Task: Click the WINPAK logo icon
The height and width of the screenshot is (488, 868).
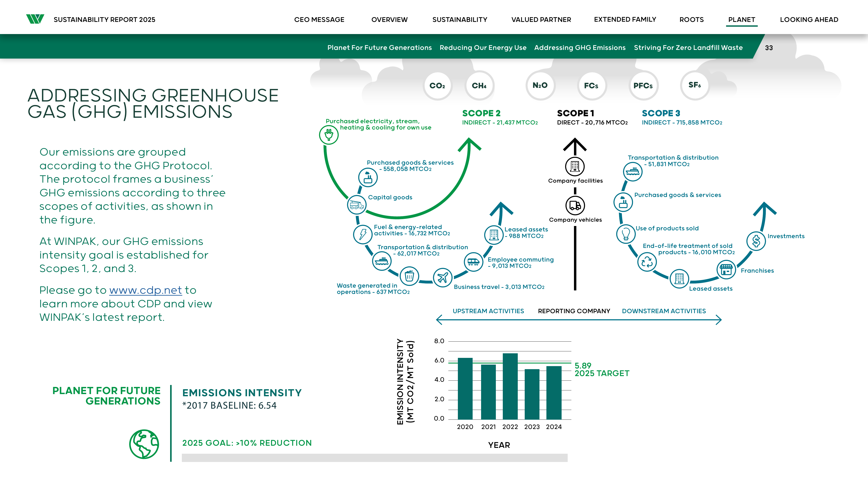Action: click(x=35, y=19)
